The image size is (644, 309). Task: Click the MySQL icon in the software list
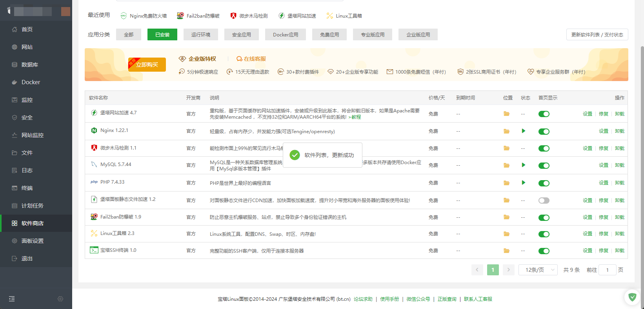(x=94, y=164)
